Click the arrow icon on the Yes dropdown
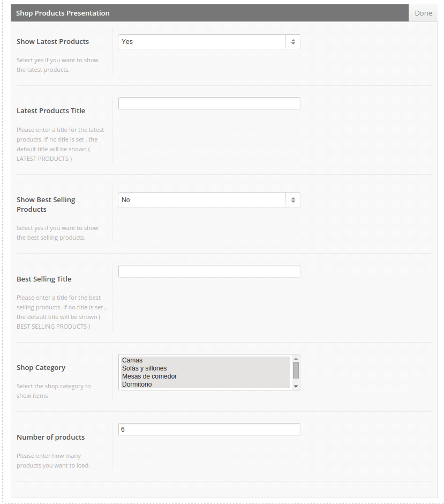 coord(293,42)
